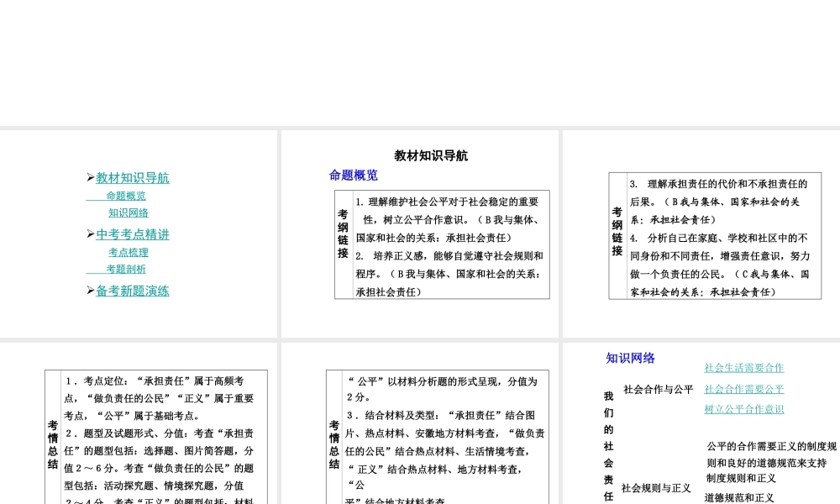Click the arrow bullet before 中考考点精讲

pyautogui.click(x=91, y=234)
